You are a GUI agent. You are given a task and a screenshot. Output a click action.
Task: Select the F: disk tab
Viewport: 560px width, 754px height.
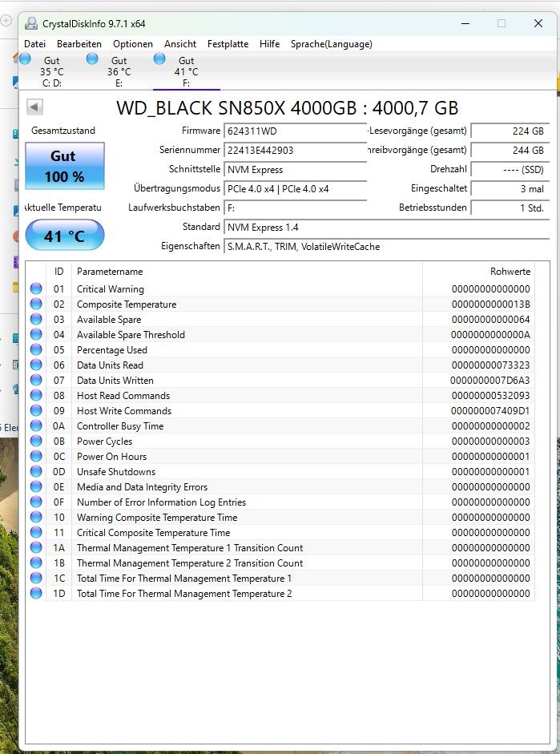[x=187, y=71]
